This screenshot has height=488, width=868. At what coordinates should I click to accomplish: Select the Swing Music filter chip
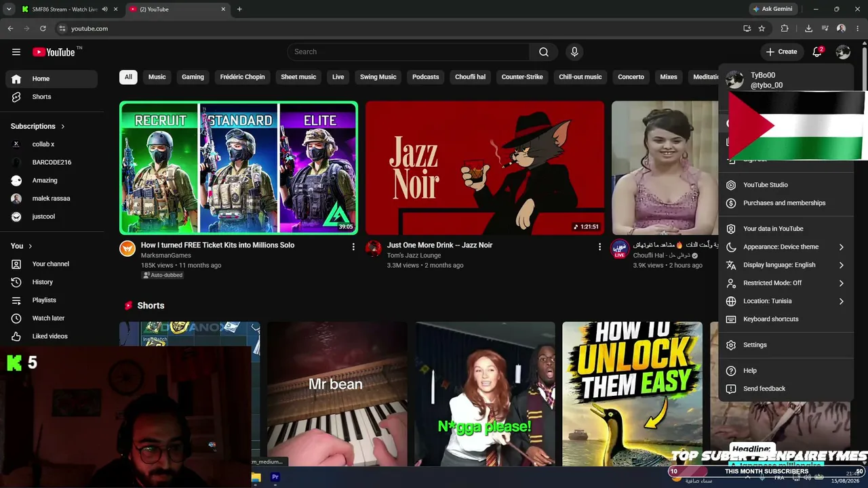378,77
